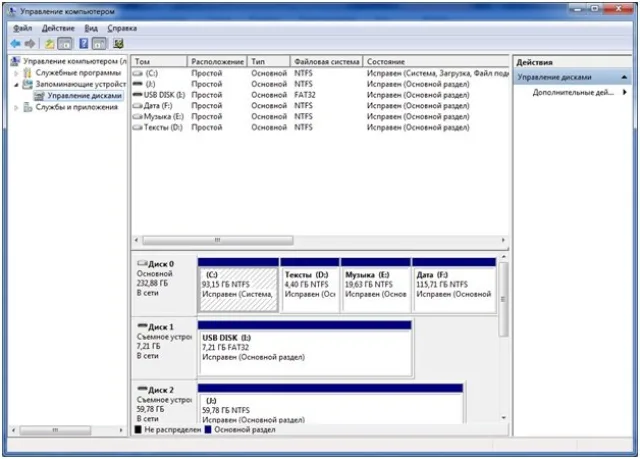640x459 pixels.
Task: Click the drive icon of Дата (F:) row
Action: tap(138, 106)
